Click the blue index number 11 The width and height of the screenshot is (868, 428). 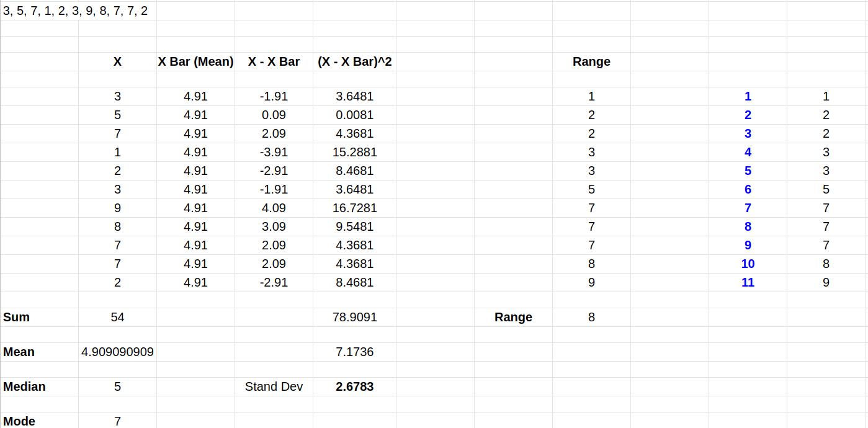pos(748,282)
